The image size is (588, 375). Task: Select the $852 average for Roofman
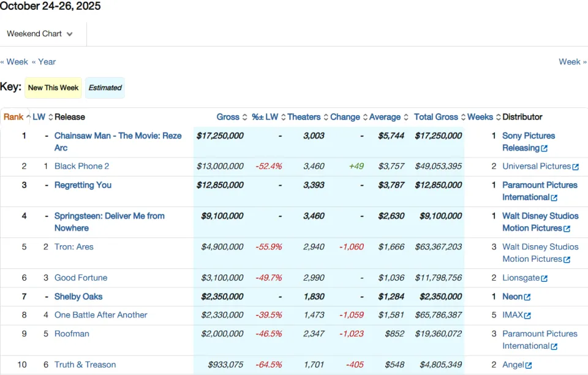394,334
